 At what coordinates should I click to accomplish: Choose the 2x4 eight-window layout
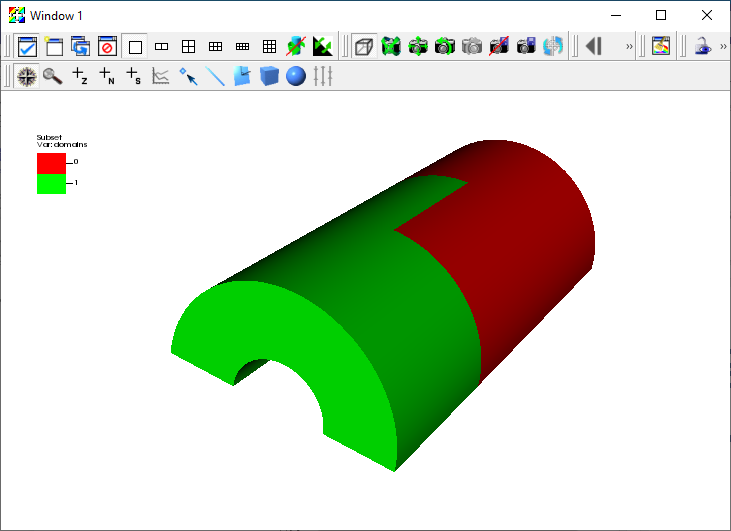tap(242, 46)
